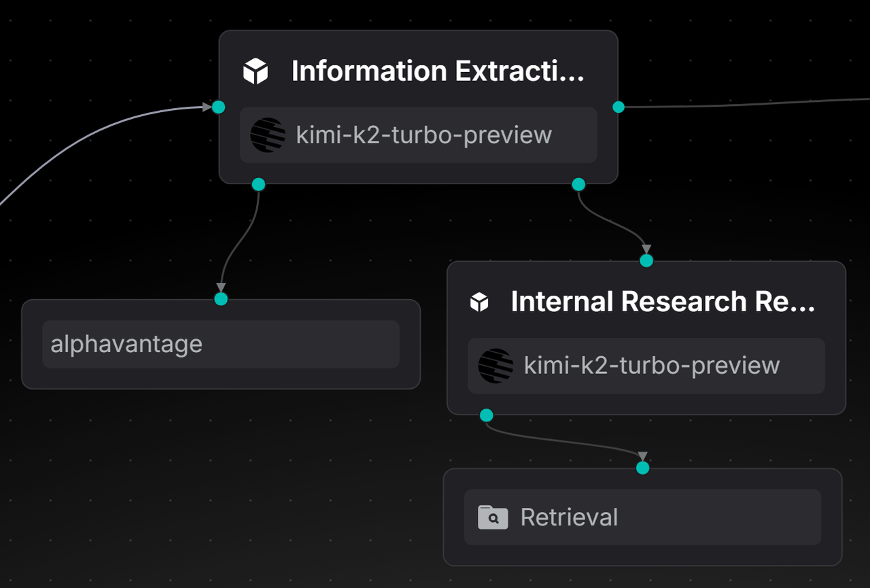Click the cube icon on Internal Research node
This screenshot has height=588, width=870.
479,302
